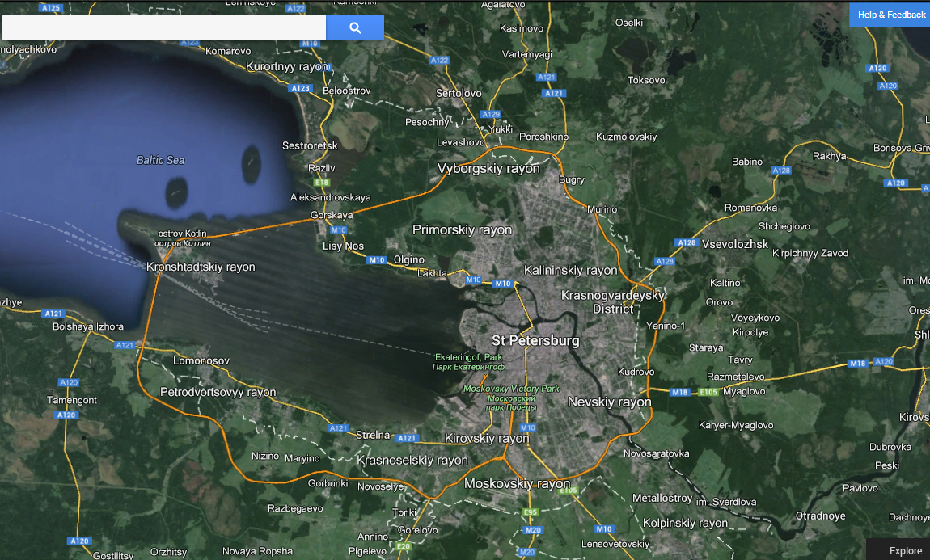Click the Kudrovo label
The height and width of the screenshot is (560, 930).
click(636, 373)
